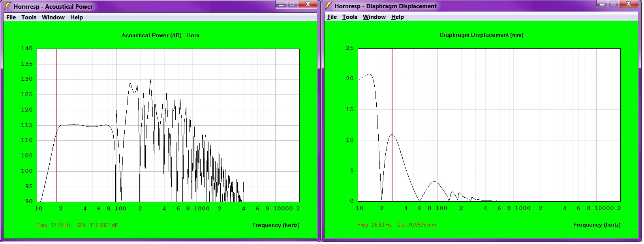Click the 90 dB y-axis label

(x=29, y=201)
